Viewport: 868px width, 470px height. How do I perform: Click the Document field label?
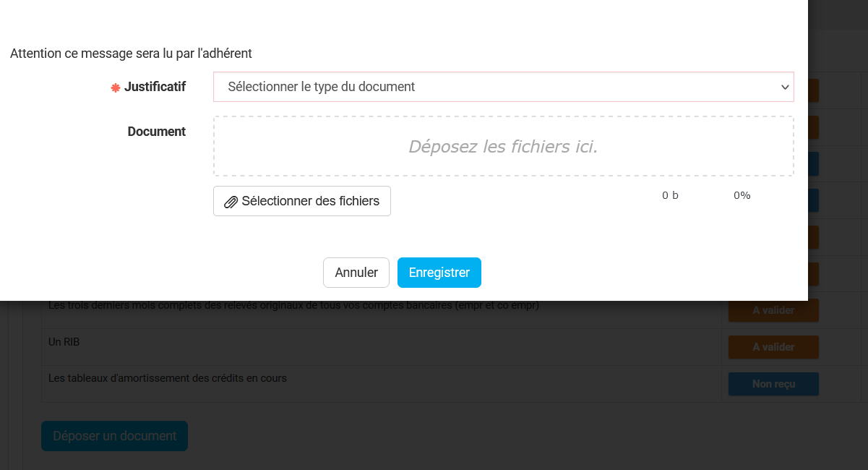click(x=157, y=132)
